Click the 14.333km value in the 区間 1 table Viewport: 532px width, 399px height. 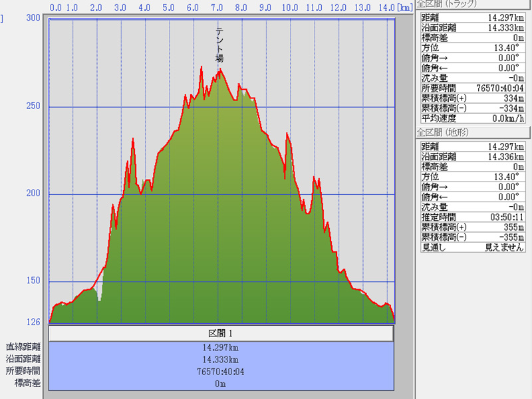(x=221, y=359)
